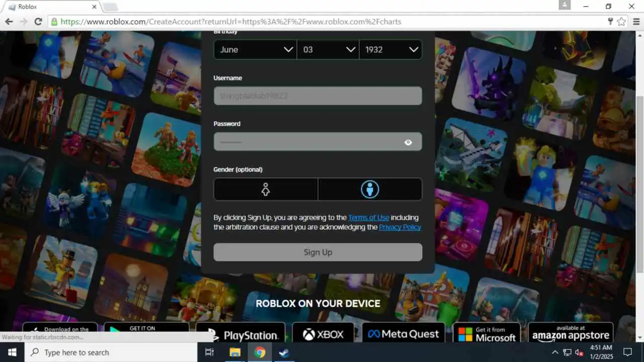Click the browser address bar URL
The width and height of the screenshot is (644, 362).
(x=231, y=22)
